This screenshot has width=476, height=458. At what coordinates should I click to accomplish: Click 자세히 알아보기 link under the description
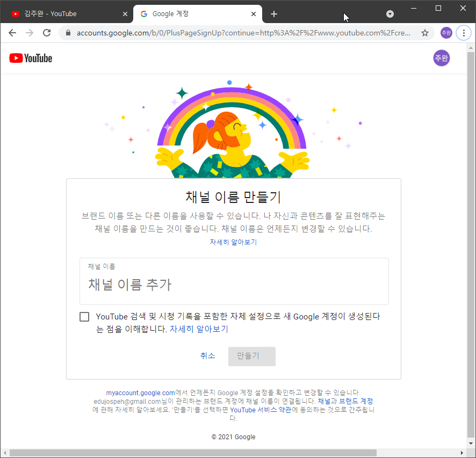[234, 242]
